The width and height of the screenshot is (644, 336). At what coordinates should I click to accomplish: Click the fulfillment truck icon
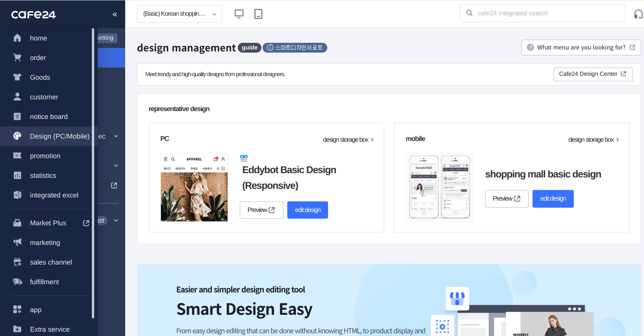17,281
